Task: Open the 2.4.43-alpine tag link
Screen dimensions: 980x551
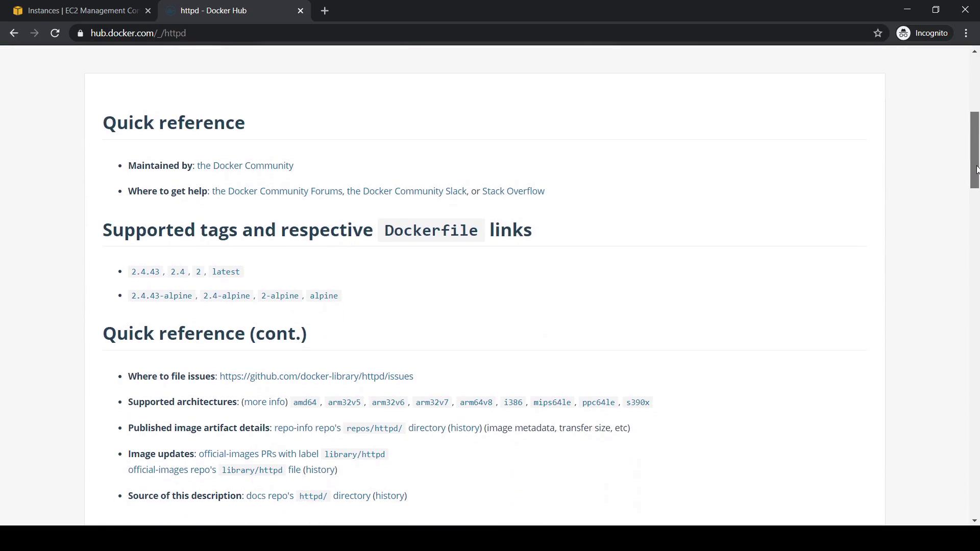Action: (161, 296)
